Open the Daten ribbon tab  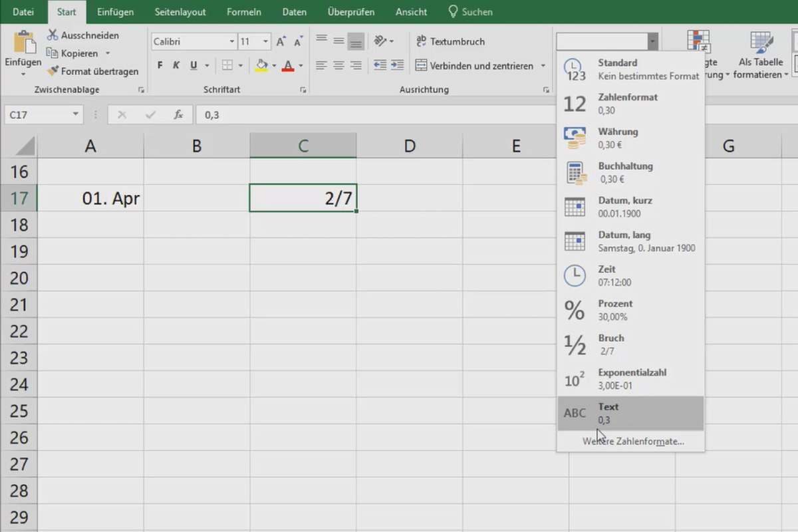click(294, 11)
